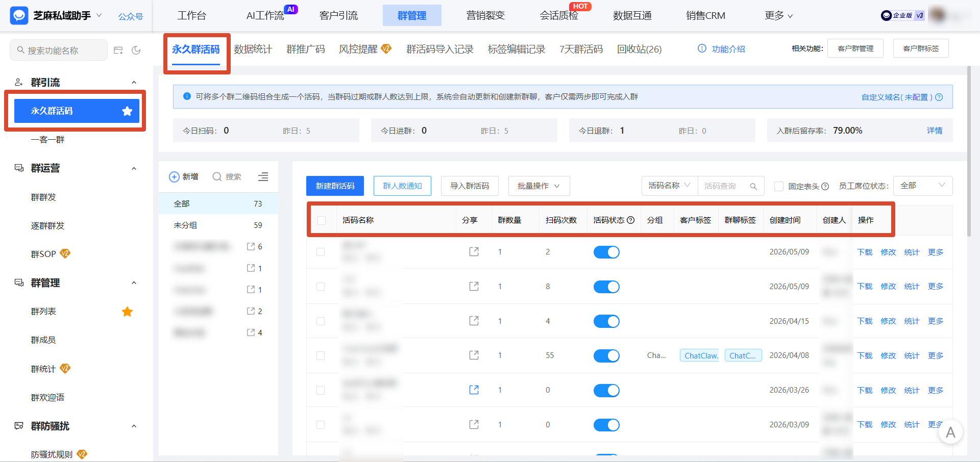Click the 自定义域名 help icon

coord(939,97)
